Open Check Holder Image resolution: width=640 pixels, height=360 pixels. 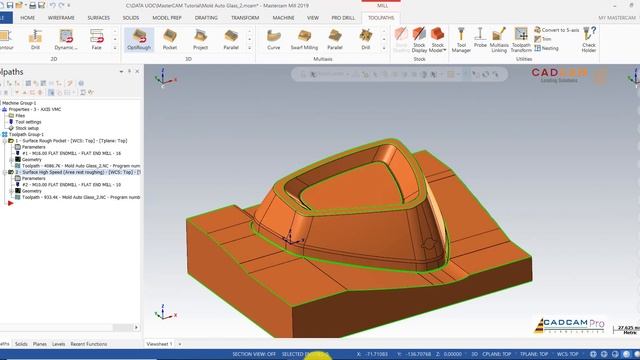point(589,40)
